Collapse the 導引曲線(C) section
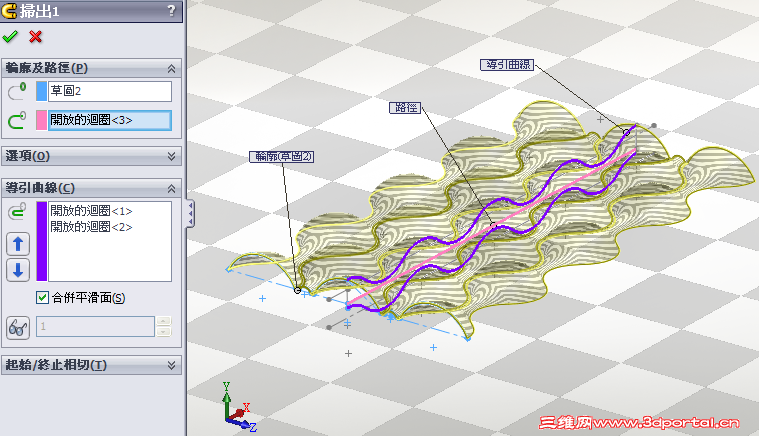 point(171,188)
